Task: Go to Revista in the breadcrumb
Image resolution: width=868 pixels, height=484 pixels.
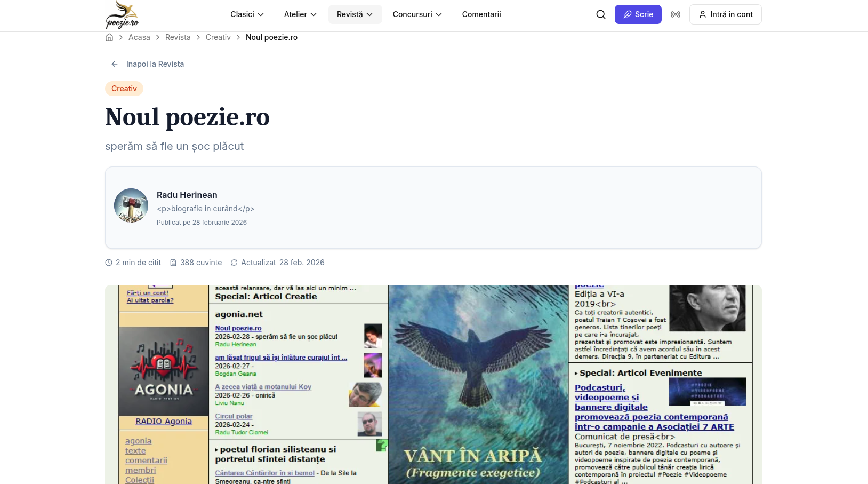Action: click(178, 37)
